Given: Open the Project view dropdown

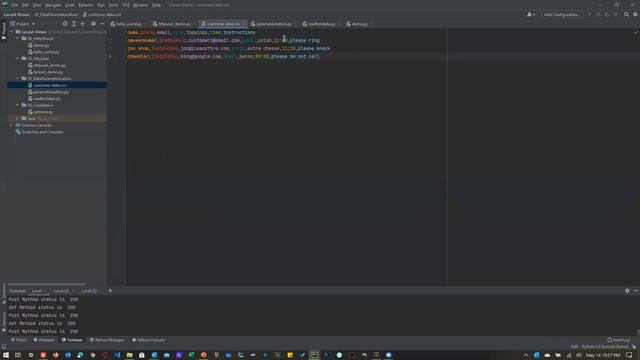Looking at the screenshot, I should pyautogui.click(x=23, y=24).
